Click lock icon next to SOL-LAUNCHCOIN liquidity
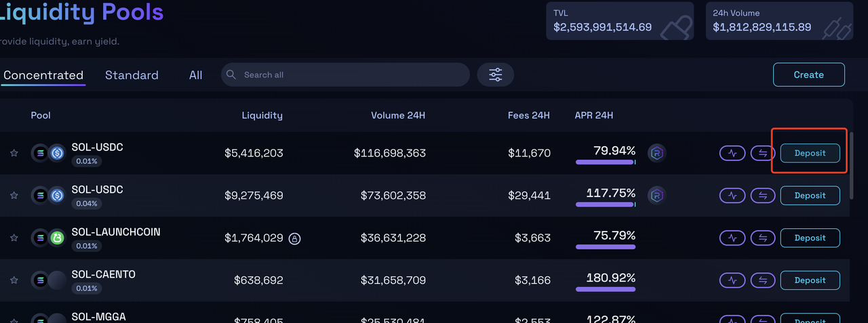868x323 pixels. pos(294,238)
